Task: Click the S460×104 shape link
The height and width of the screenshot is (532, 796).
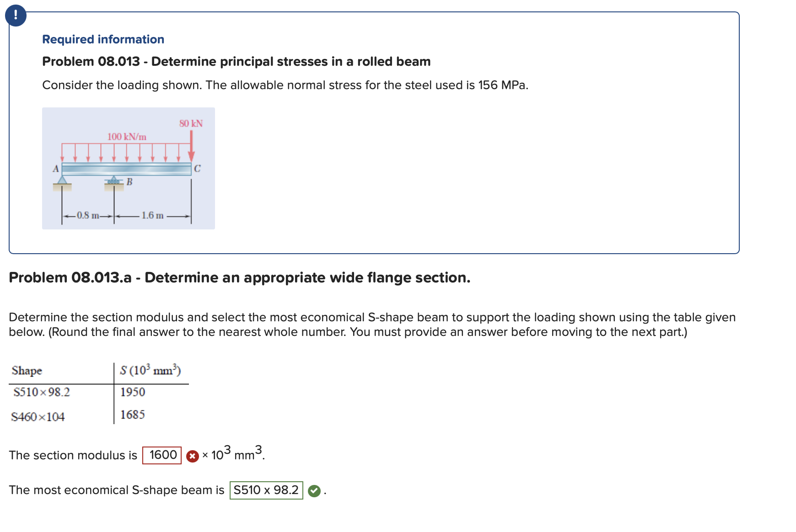Action: click(x=38, y=416)
